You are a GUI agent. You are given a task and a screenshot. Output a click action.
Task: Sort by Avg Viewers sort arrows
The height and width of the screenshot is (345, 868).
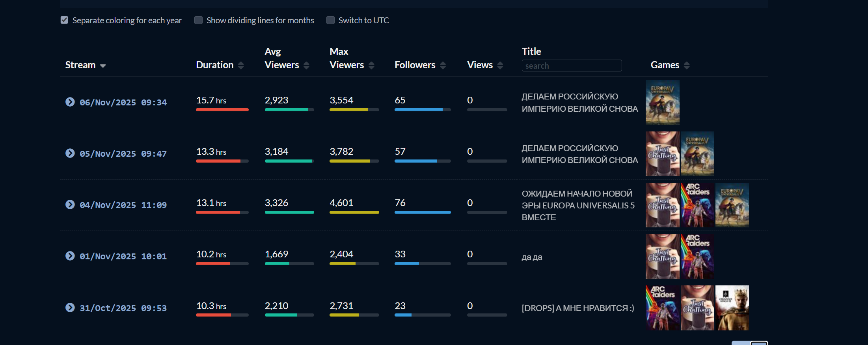click(306, 66)
